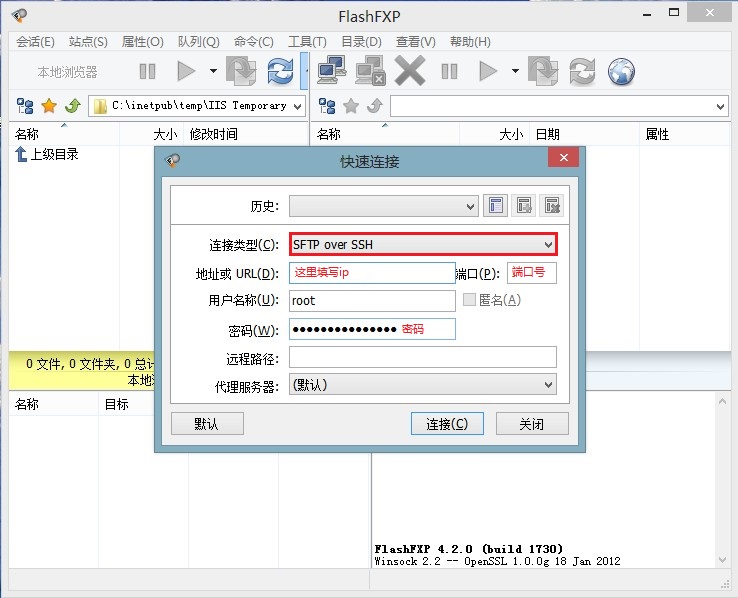Click the local refresh arrows icon
This screenshot has width=738, height=598.
[x=279, y=71]
